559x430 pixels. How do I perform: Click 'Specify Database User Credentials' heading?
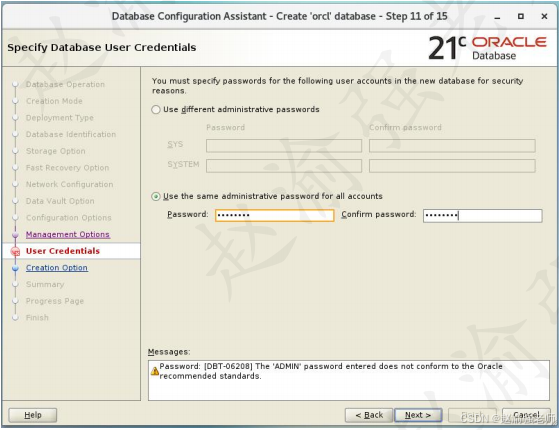(x=102, y=47)
